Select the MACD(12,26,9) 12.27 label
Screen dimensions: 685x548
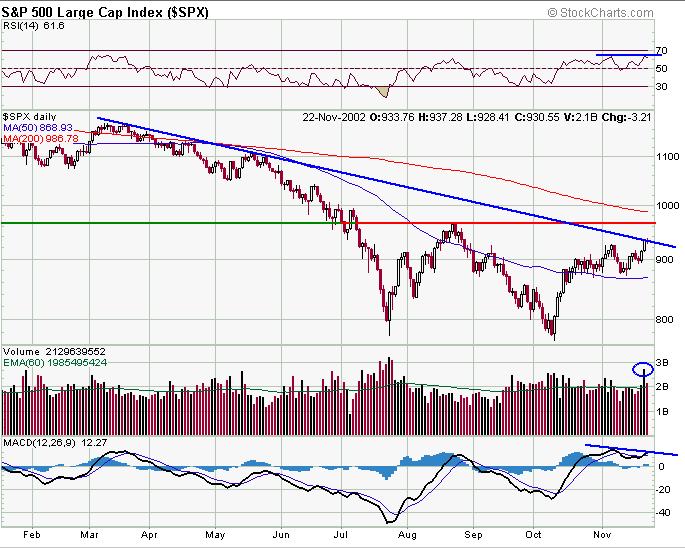55,443
